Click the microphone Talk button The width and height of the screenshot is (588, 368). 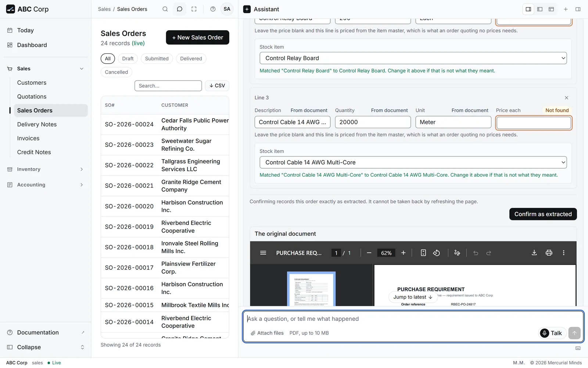click(x=552, y=333)
